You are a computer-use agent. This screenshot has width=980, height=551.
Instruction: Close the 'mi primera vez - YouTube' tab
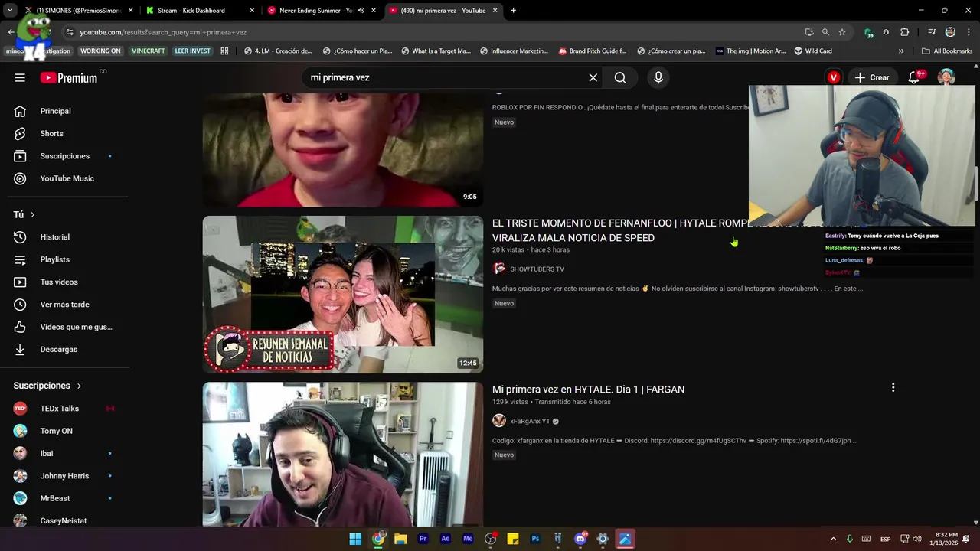point(495,11)
